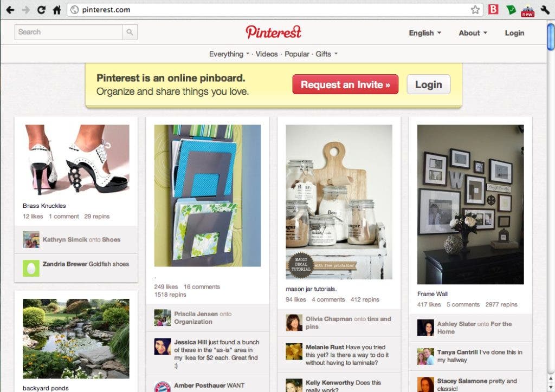Open the mason jar tutorials pin image
The height and width of the screenshot is (392, 555).
[x=339, y=202]
